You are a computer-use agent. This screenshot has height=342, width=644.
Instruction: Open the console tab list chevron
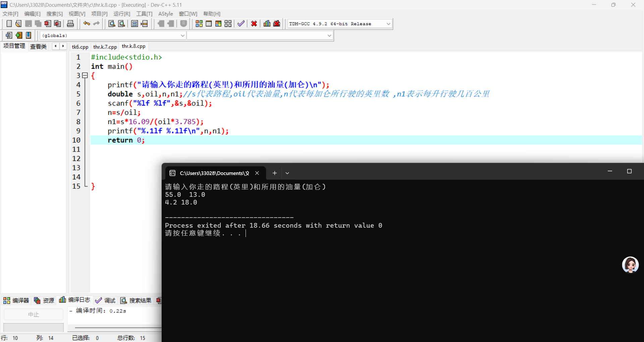[287, 173]
